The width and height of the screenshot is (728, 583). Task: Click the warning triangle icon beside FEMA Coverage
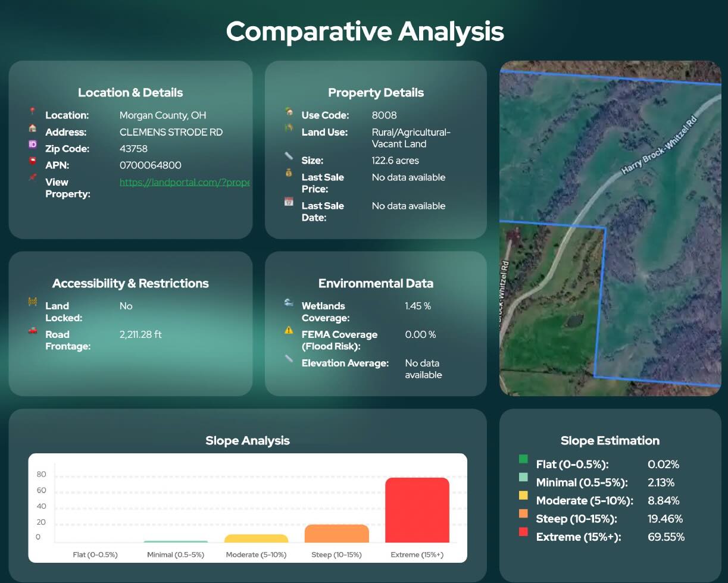pyautogui.click(x=289, y=330)
